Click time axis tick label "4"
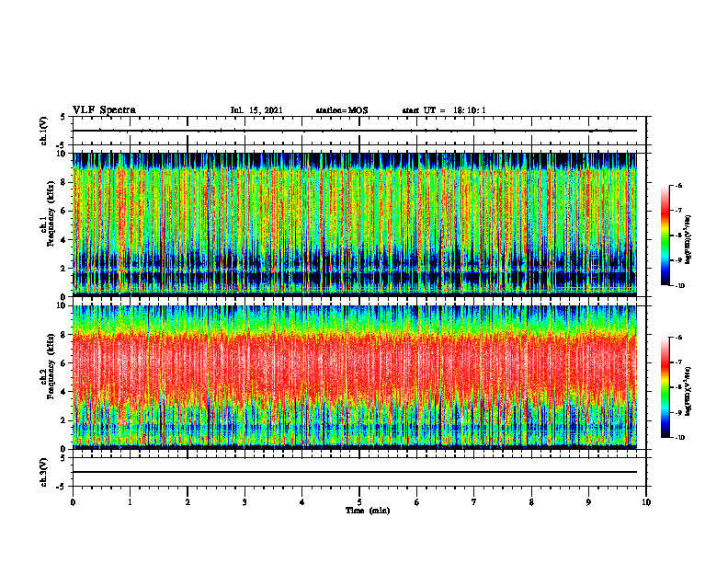This screenshot has height=563, width=728. (302, 502)
